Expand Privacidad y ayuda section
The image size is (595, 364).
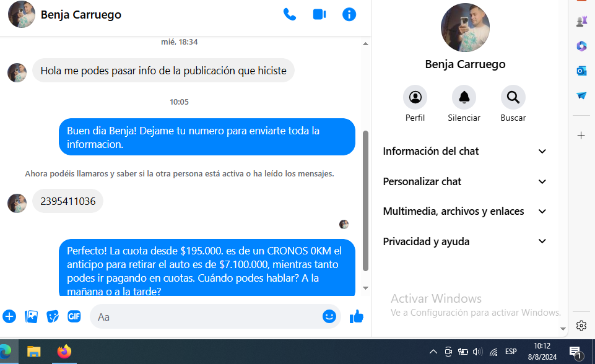(465, 241)
